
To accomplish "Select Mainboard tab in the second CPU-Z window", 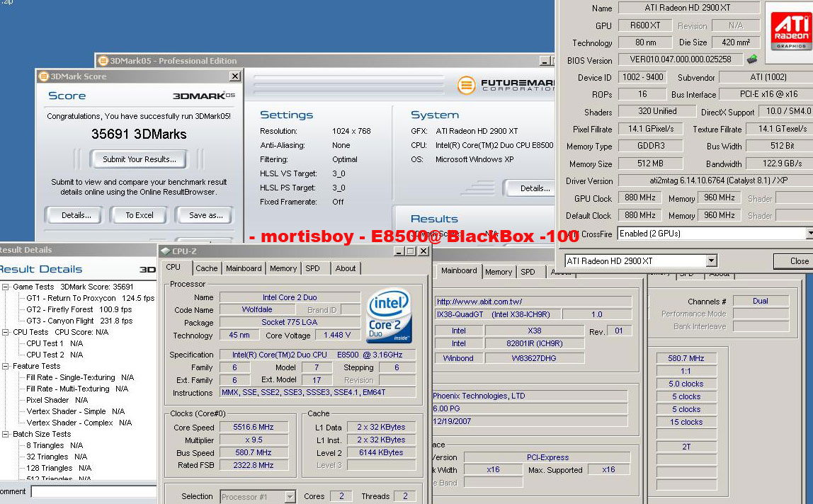I will [x=459, y=270].
